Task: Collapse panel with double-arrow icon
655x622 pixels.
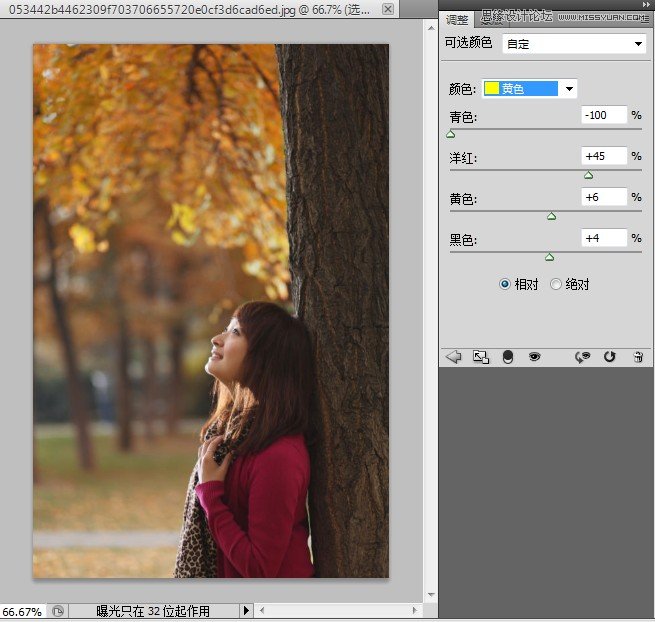Action: pyautogui.click(x=646, y=5)
